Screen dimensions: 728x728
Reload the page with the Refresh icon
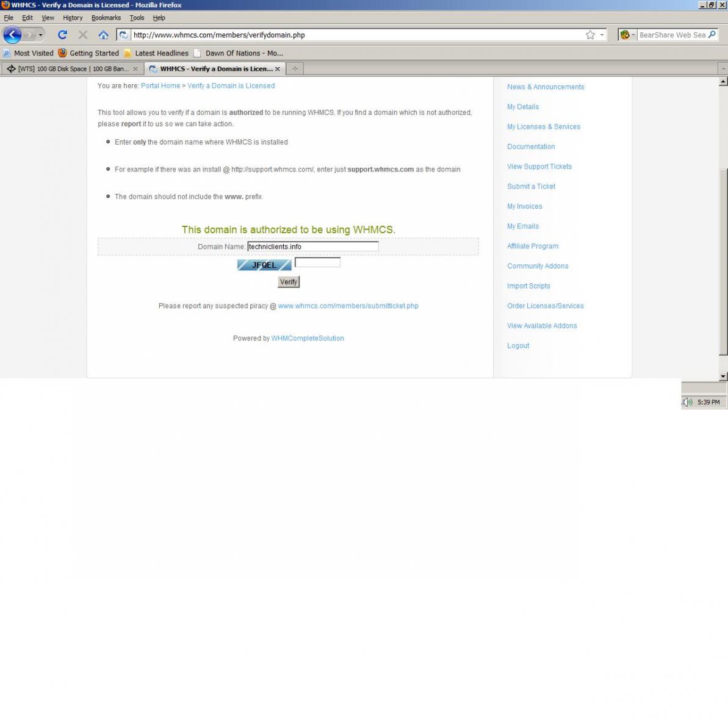[62, 35]
